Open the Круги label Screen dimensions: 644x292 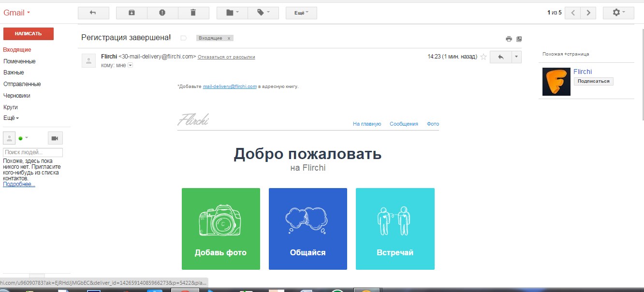tap(10, 107)
